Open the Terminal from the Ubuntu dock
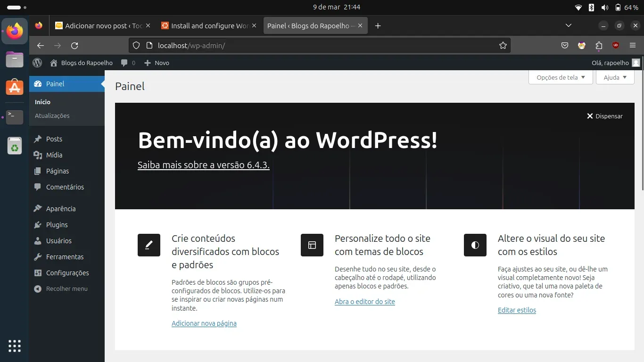644x362 pixels. 15,116
